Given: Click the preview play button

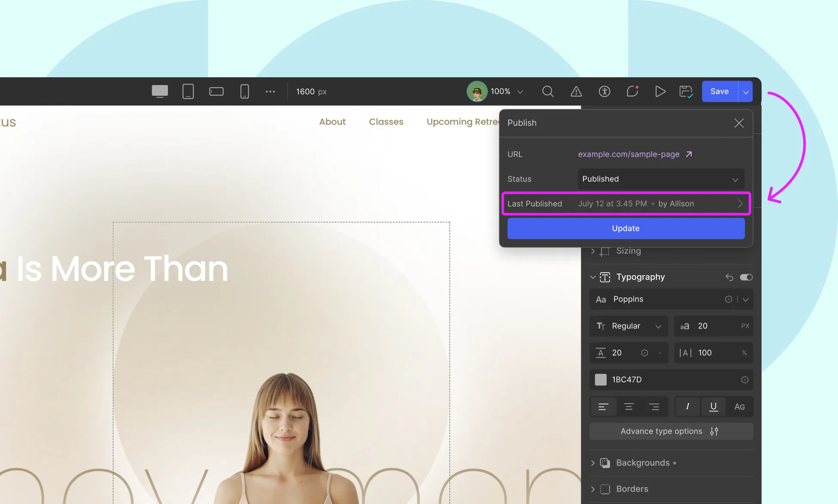Looking at the screenshot, I should [x=660, y=91].
